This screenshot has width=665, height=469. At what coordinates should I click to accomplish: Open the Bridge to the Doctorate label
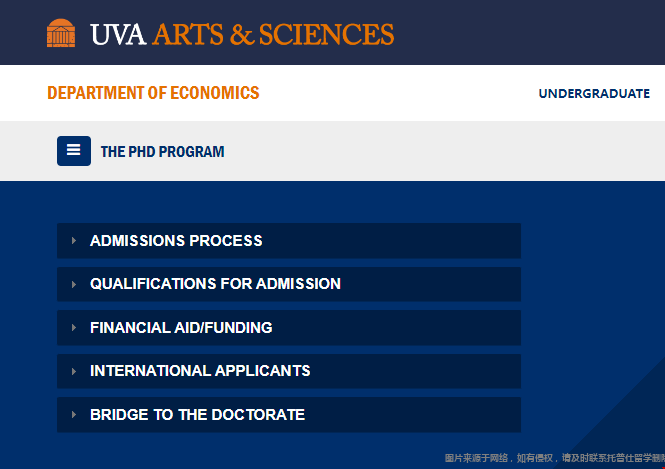point(197,415)
